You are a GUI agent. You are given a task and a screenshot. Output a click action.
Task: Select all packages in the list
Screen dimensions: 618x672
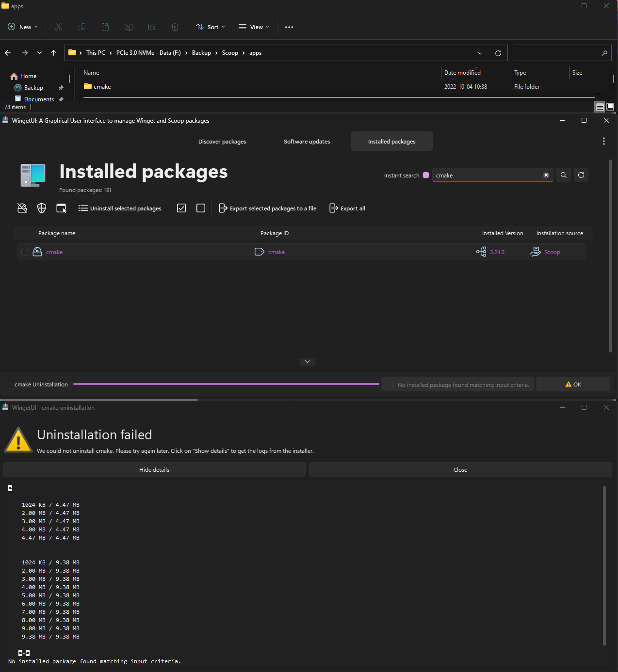click(x=181, y=208)
